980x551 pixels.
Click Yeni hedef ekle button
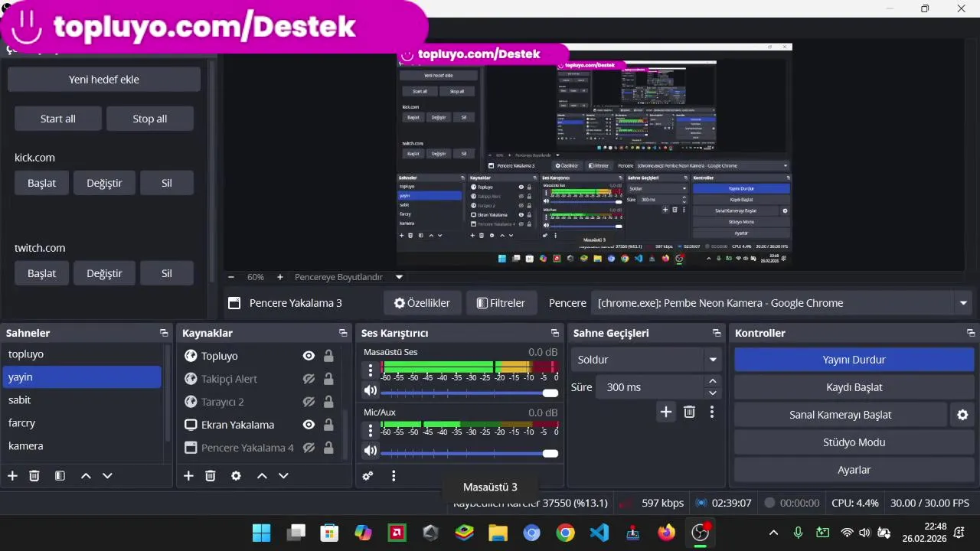[104, 80]
